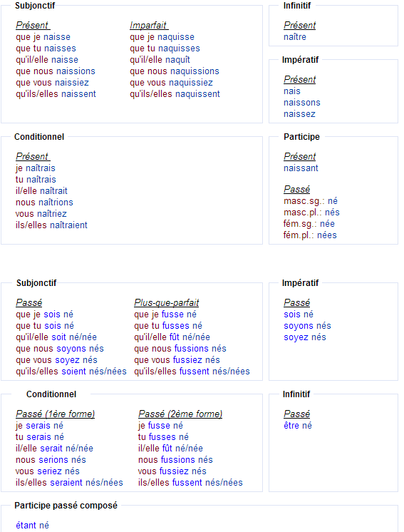Select the present participle naissant
The height and width of the screenshot is (532, 404).
click(301, 168)
